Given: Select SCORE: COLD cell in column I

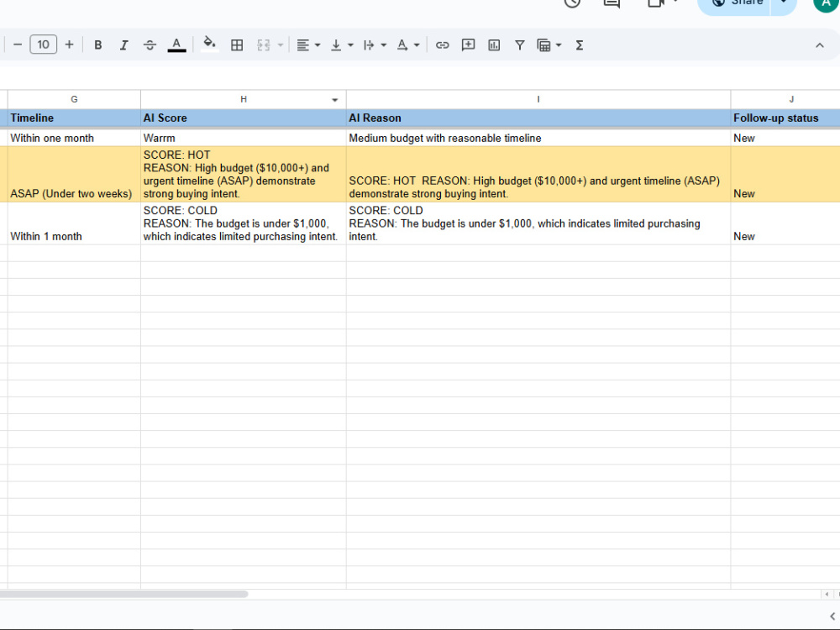Looking at the screenshot, I should [x=538, y=223].
